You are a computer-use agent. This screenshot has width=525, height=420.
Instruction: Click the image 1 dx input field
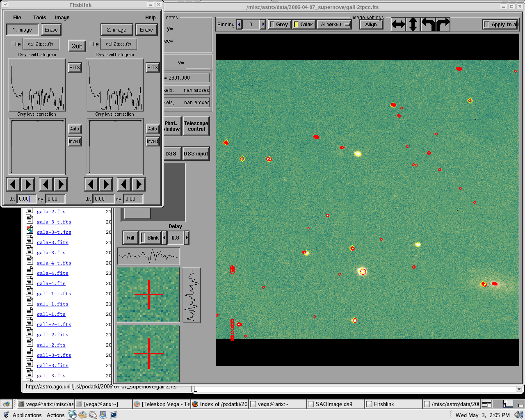click(26, 199)
